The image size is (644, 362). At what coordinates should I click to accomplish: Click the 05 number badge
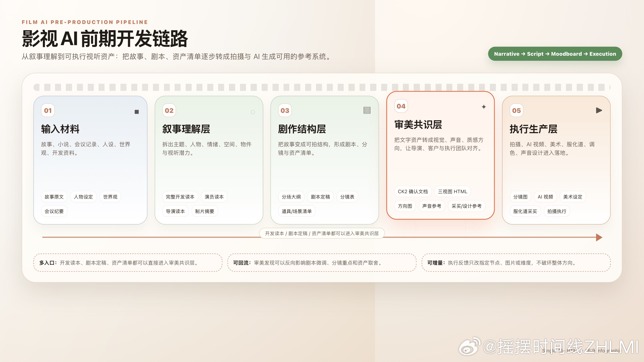point(516,110)
